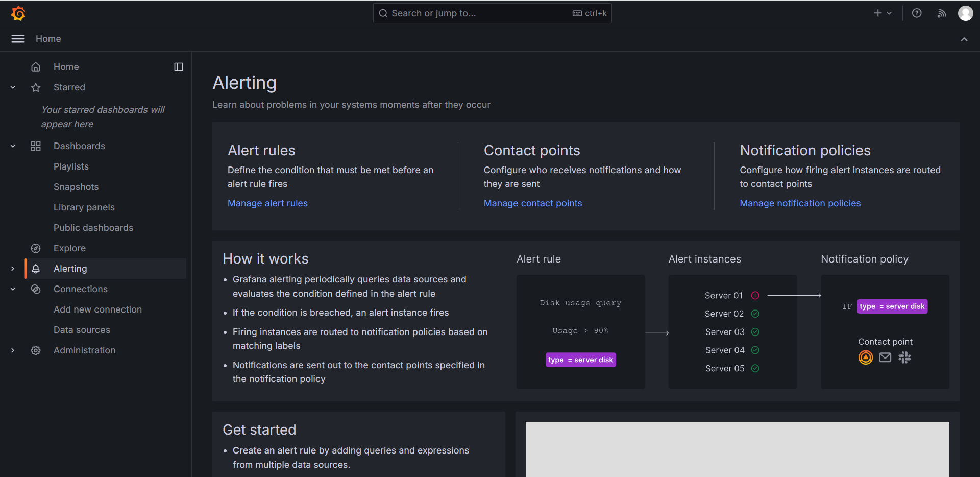Image resolution: width=980 pixels, height=477 pixels.
Task: Click Manage notification policies
Action: tap(800, 203)
